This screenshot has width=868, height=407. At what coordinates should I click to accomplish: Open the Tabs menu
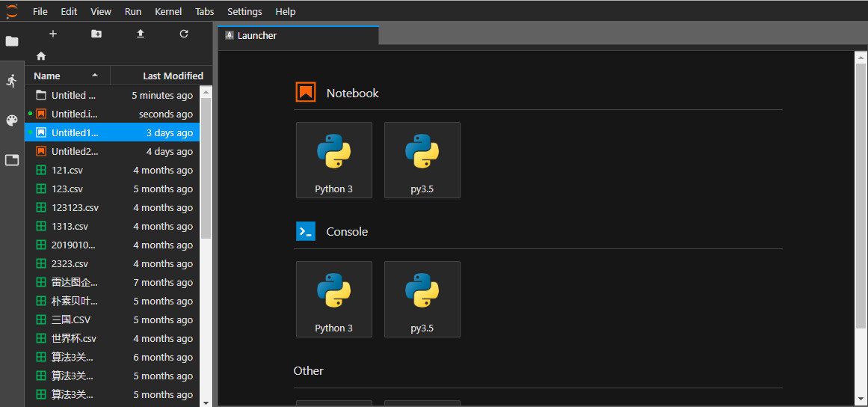205,11
